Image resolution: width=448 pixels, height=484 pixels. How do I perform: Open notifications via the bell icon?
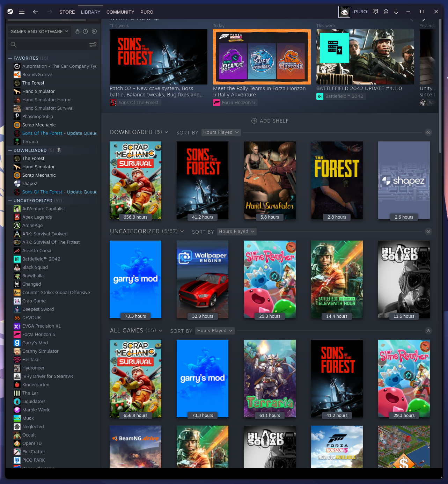coord(375,12)
